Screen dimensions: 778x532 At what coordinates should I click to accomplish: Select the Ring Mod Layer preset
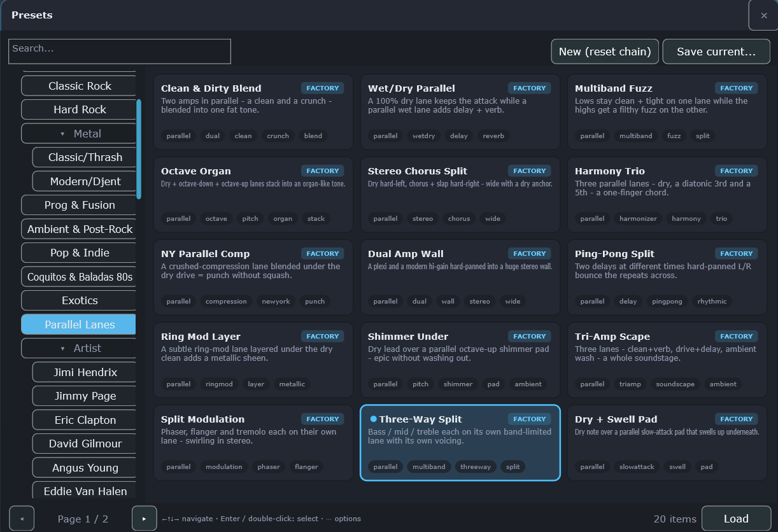point(253,360)
